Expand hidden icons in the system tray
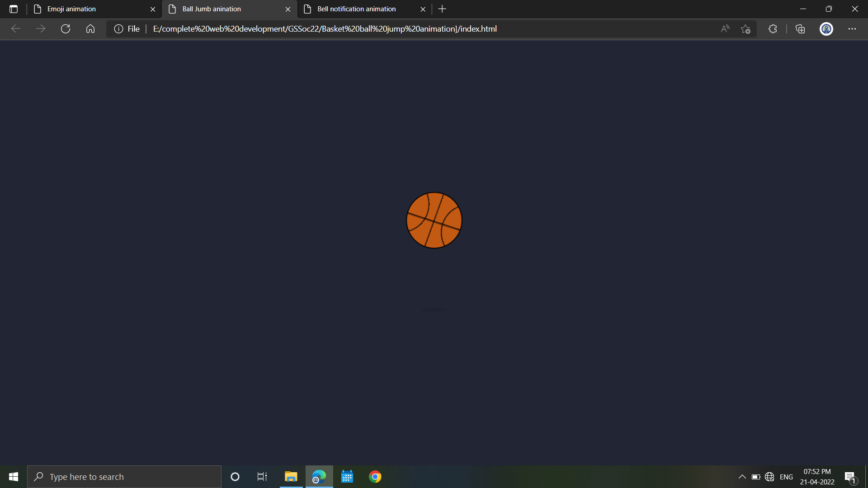The width and height of the screenshot is (868, 488). click(x=741, y=476)
